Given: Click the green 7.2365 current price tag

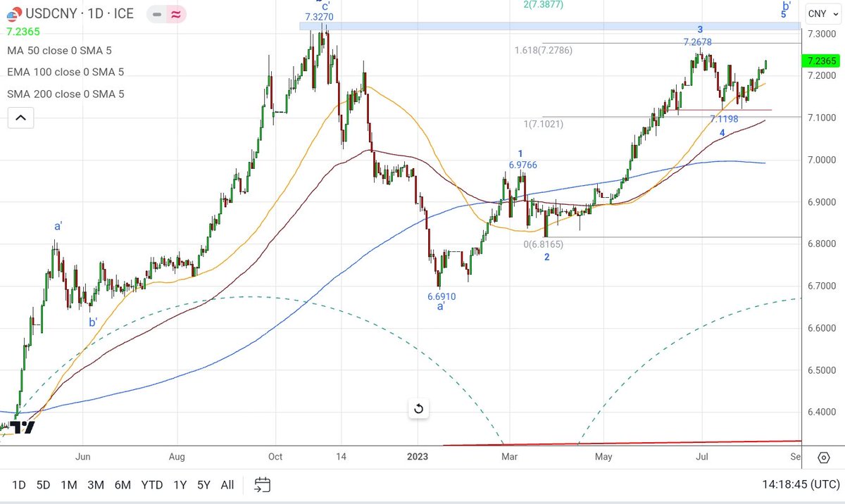Looking at the screenshot, I should pos(822,61).
